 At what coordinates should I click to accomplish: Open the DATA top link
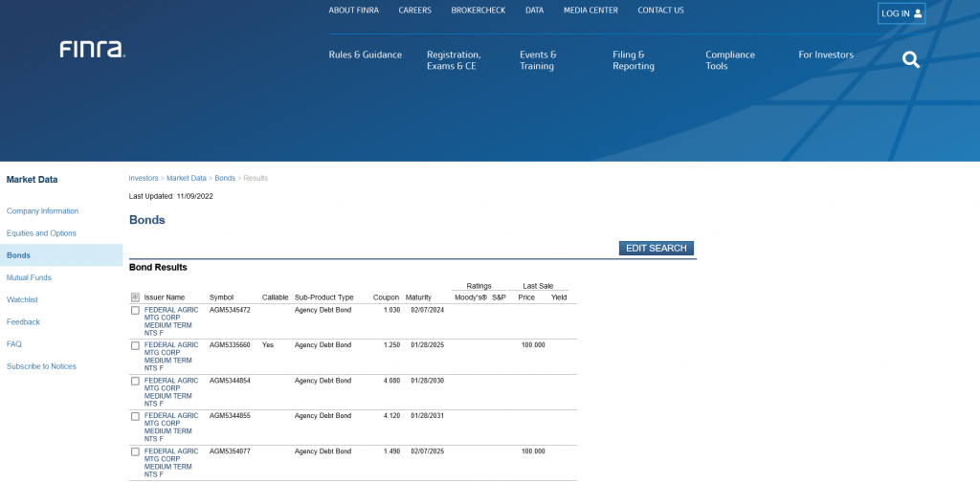tap(534, 11)
